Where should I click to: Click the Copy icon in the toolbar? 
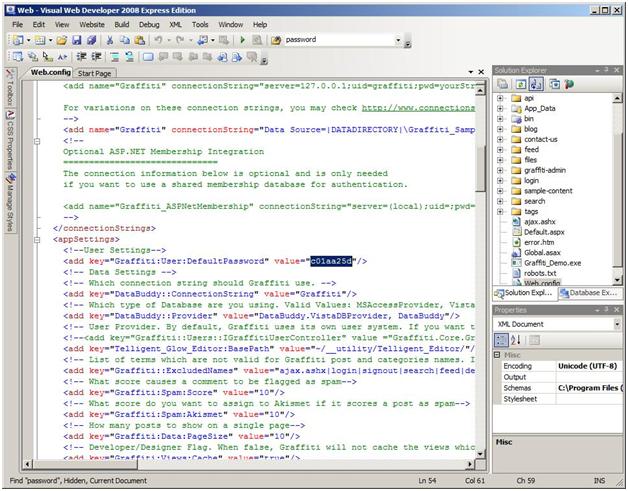[125, 40]
